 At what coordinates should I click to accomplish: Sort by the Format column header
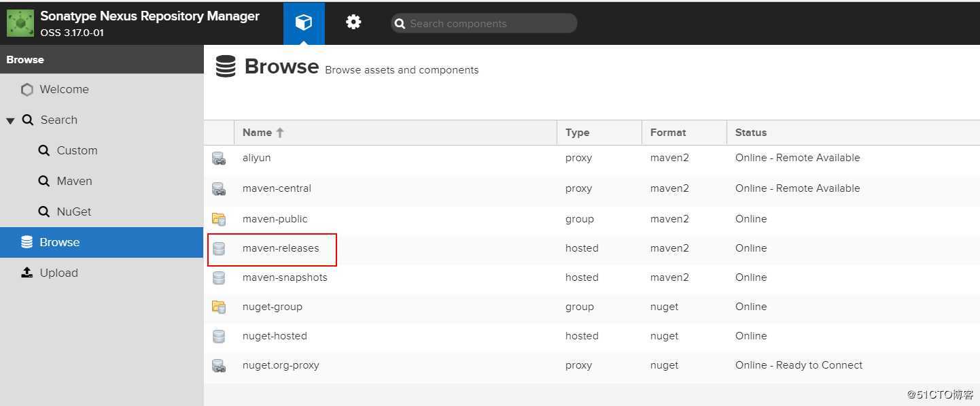[x=684, y=133]
